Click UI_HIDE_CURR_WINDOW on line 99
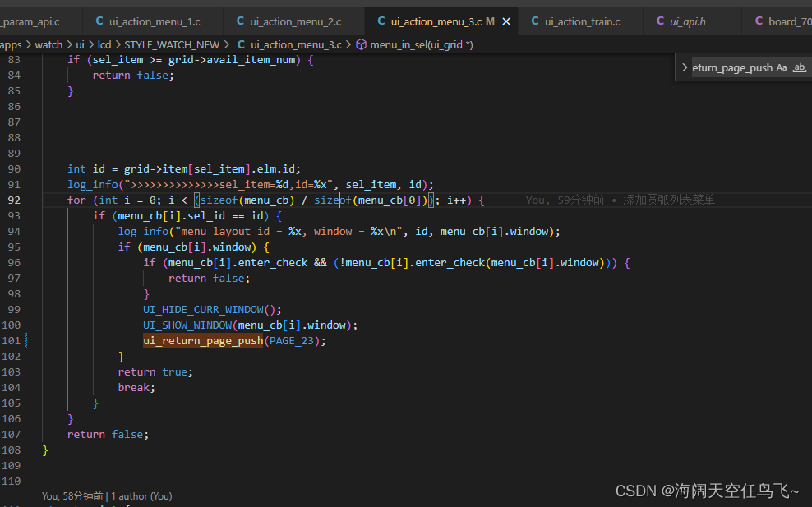 tap(204, 310)
